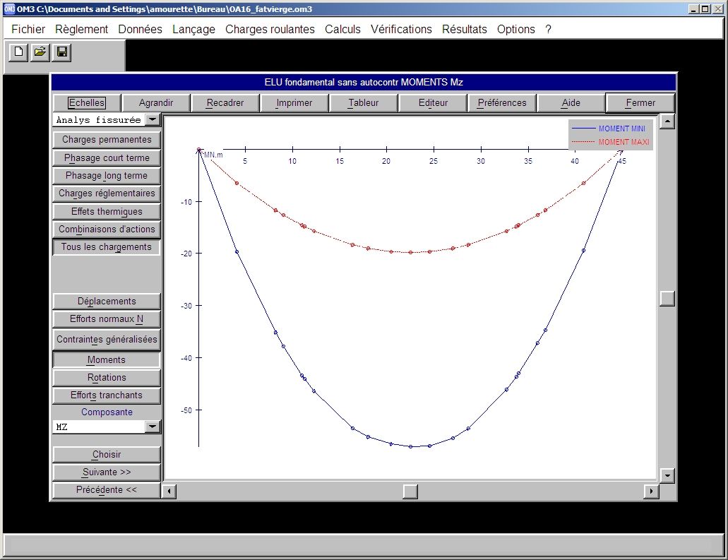Screen dimensions: 728x560
Task: Click MOMENT MAXI legend entry
Action: tap(610, 142)
